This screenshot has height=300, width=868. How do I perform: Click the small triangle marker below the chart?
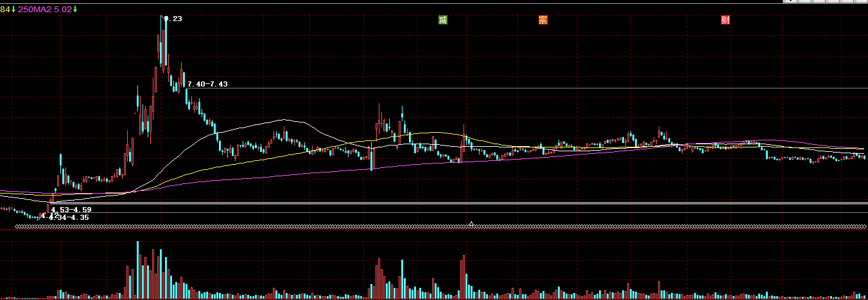(471, 224)
